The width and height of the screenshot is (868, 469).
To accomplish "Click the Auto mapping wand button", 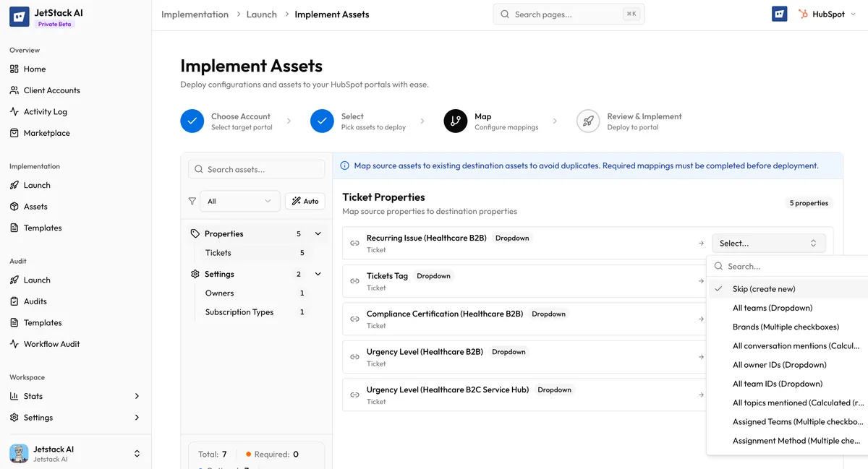I will click(x=305, y=201).
